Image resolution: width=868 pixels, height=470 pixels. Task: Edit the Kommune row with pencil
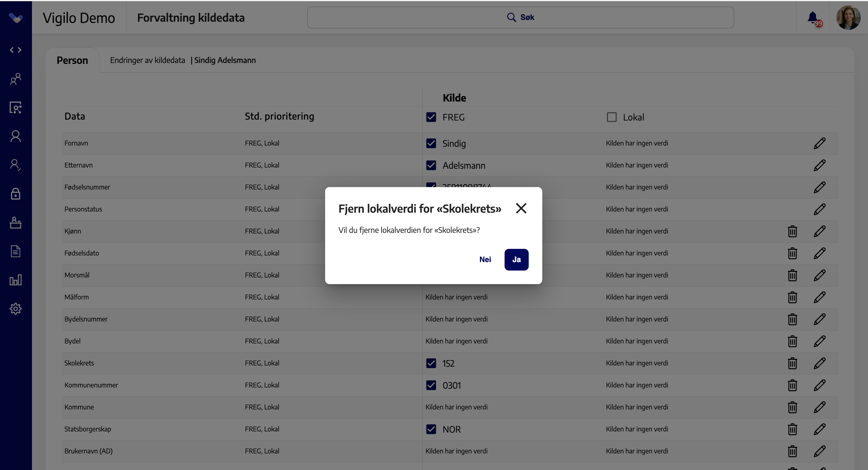click(819, 407)
